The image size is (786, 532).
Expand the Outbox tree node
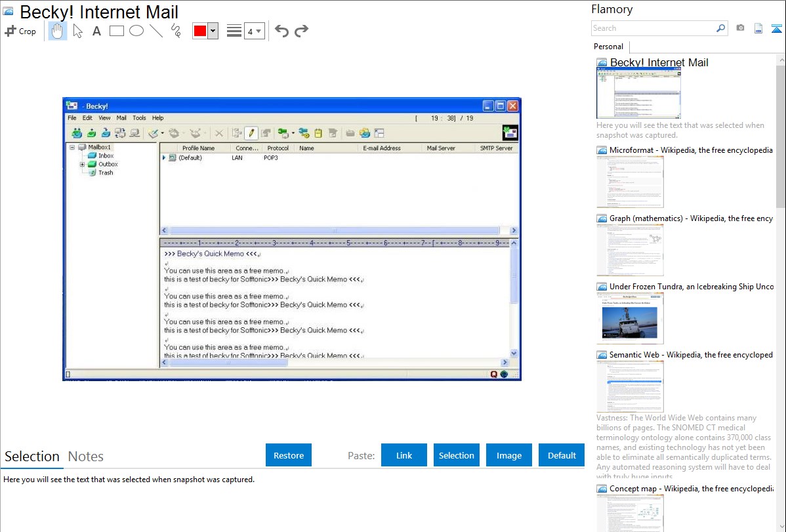click(x=82, y=164)
